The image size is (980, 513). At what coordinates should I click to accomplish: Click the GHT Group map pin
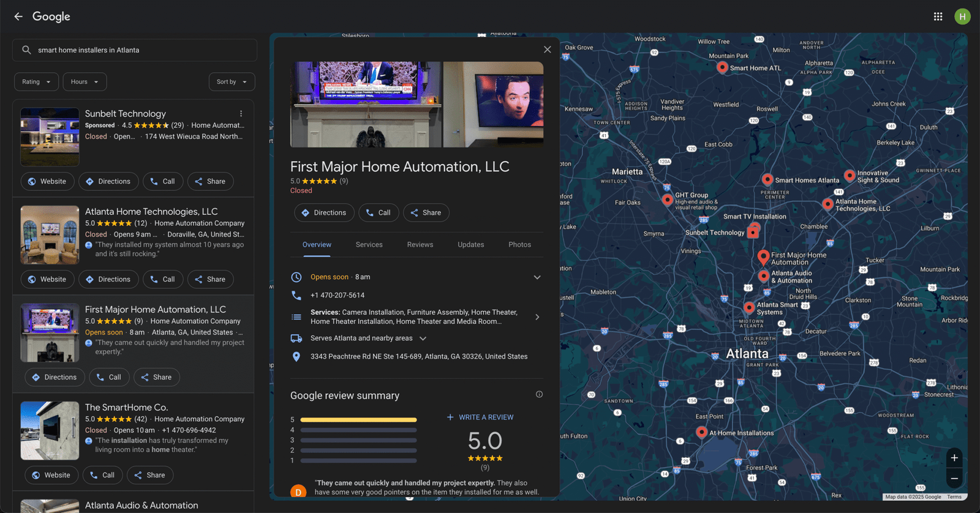tap(668, 200)
